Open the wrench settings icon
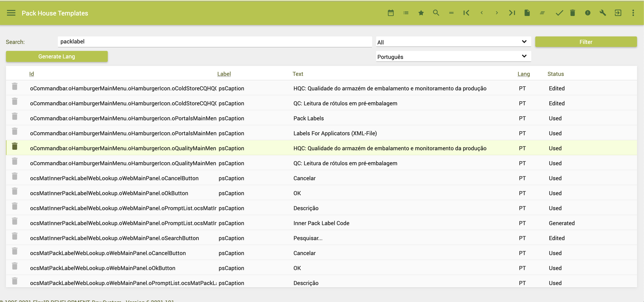Viewport: 644px width, 302px height. point(603,13)
